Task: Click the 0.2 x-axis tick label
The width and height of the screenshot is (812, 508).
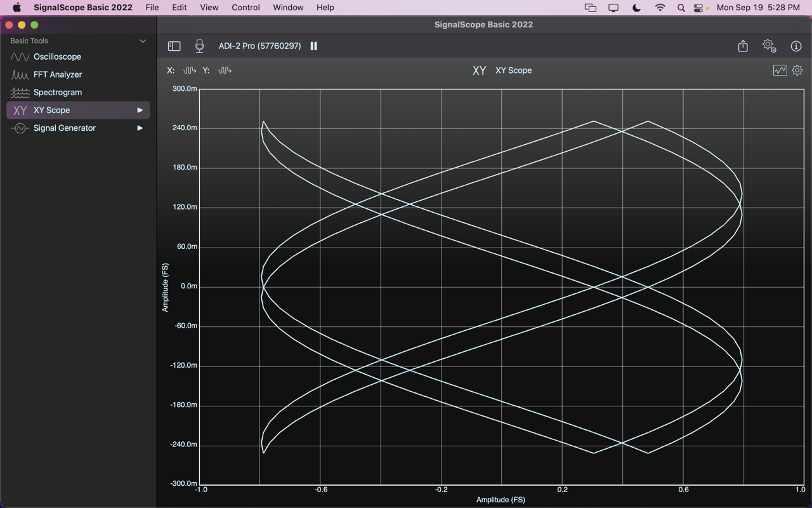Action: (563, 490)
